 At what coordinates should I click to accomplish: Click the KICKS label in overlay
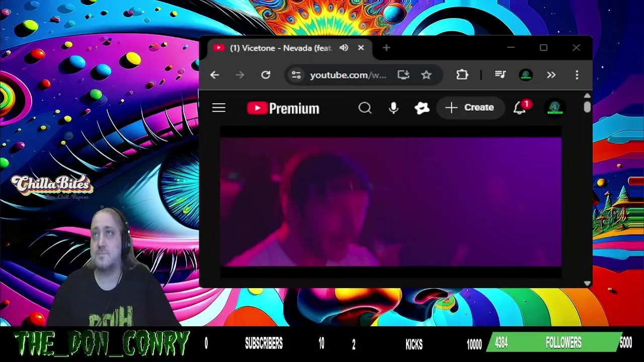[x=414, y=344]
